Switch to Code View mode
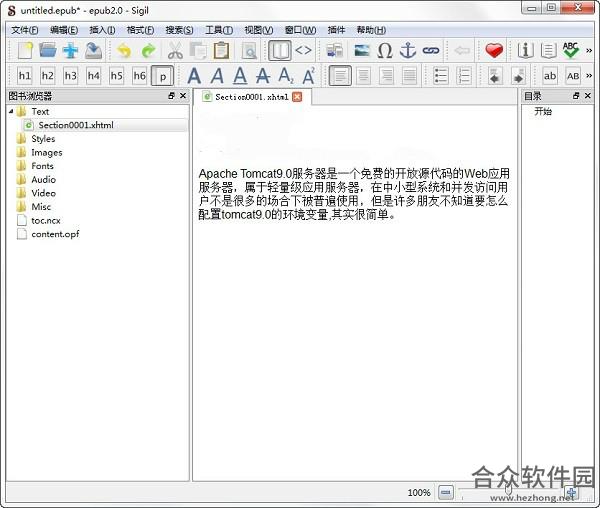600x508 pixels. pos(303,50)
